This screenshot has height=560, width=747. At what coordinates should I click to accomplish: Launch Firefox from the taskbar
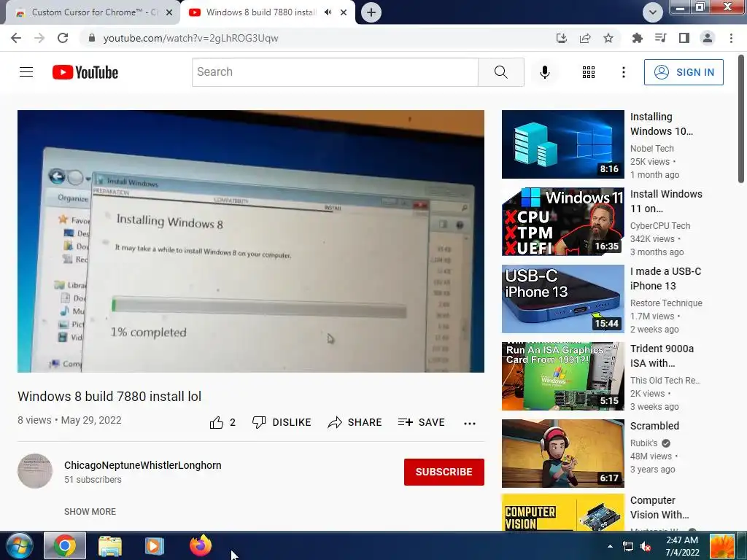(201, 545)
